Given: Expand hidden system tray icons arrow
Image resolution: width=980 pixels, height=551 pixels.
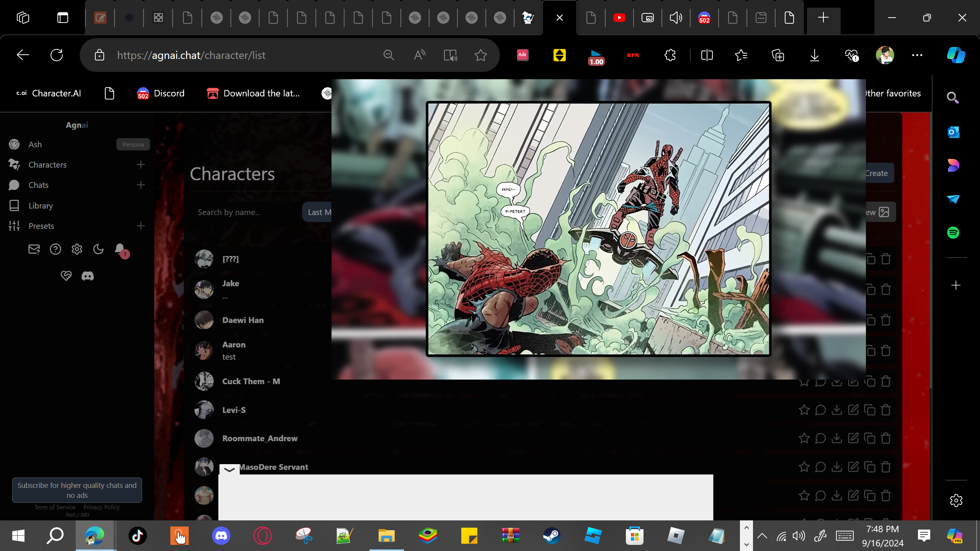Looking at the screenshot, I should 762,536.
